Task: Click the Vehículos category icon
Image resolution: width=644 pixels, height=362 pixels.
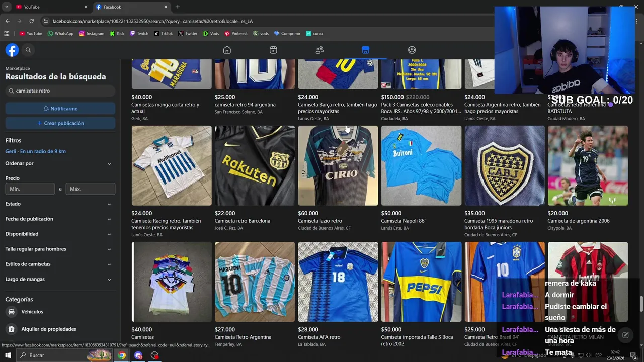Action: (11, 312)
